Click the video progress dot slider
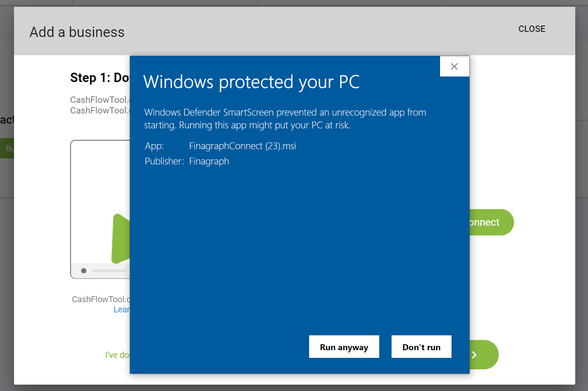 (84, 271)
